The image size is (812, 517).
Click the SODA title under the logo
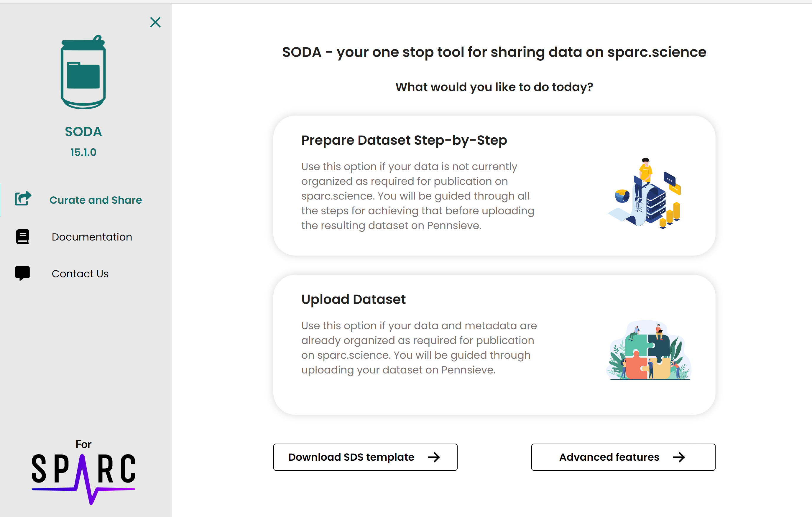(x=83, y=132)
